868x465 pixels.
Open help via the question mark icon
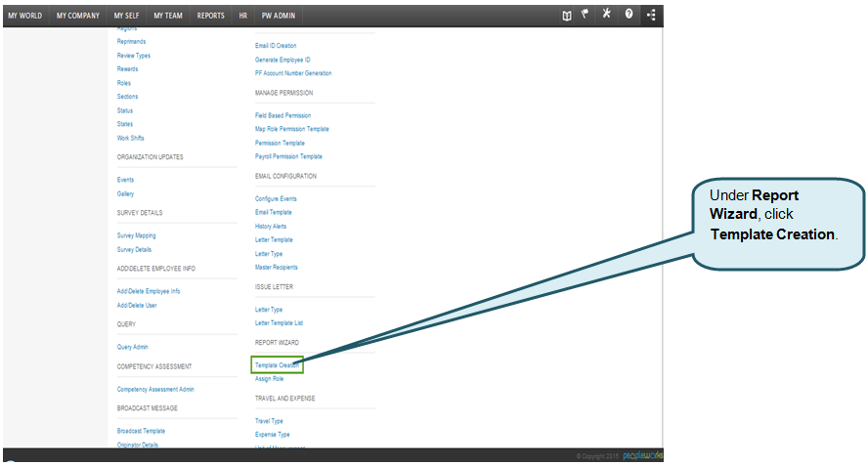pos(629,15)
